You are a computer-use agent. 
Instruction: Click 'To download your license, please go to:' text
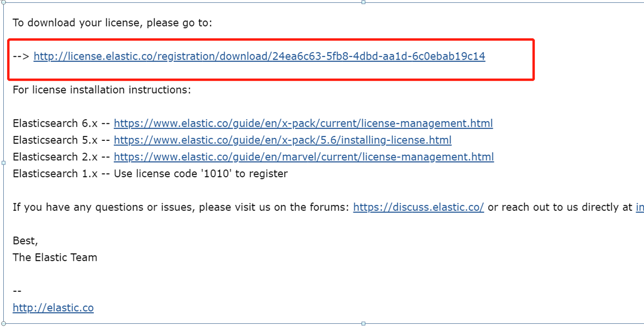point(112,23)
